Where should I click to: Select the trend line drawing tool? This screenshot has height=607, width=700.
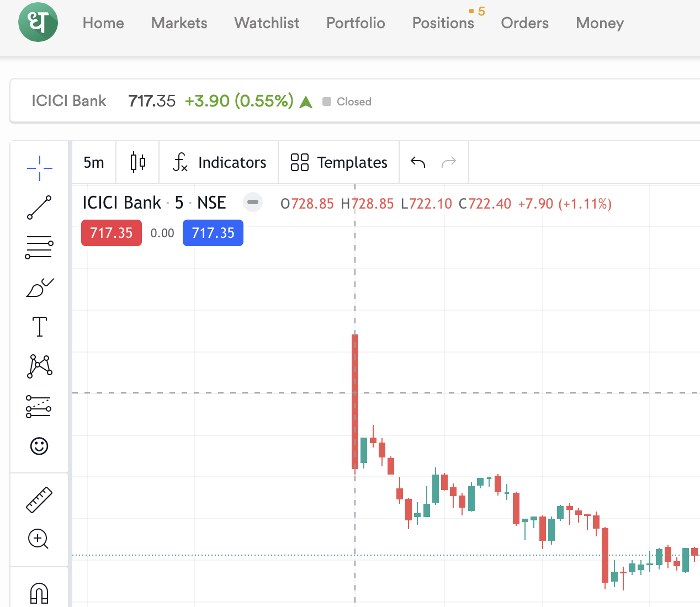click(39, 207)
